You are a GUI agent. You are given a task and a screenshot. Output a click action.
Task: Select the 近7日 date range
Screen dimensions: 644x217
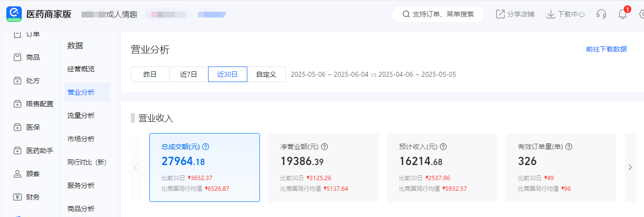[189, 74]
